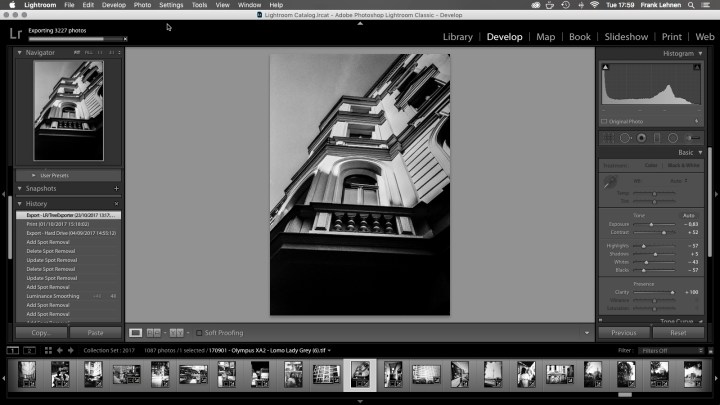Viewport: 720px width, 405px height.
Task: Open the Develop menu in menu bar
Action: tap(114, 5)
